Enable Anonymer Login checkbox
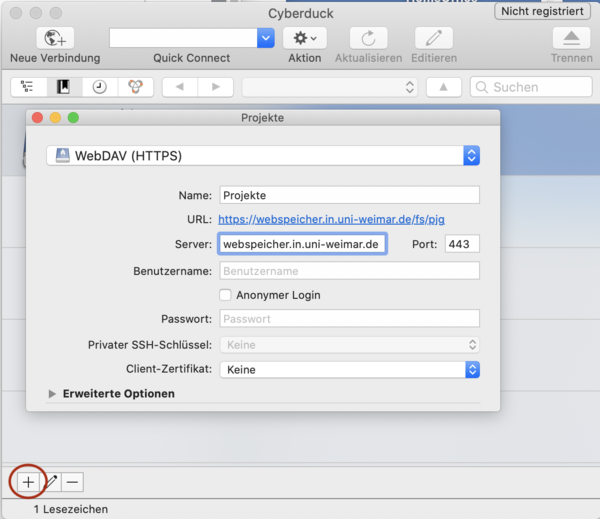The width and height of the screenshot is (600, 519). (x=225, y=295)
